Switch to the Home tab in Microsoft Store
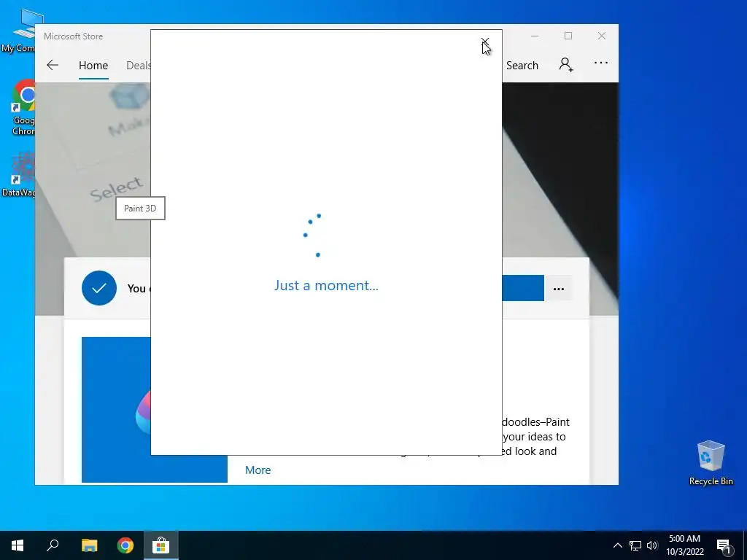 [x=93, y=65]
